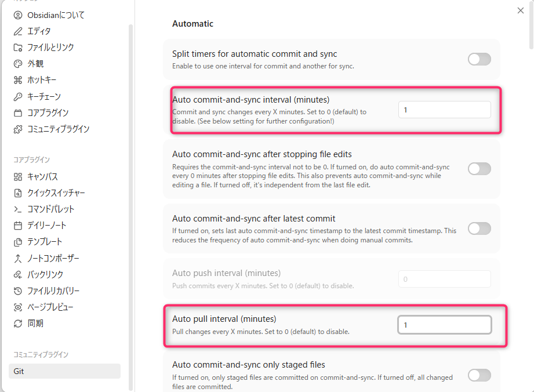Open the コアプラグイン settings tab

(48, 113)
